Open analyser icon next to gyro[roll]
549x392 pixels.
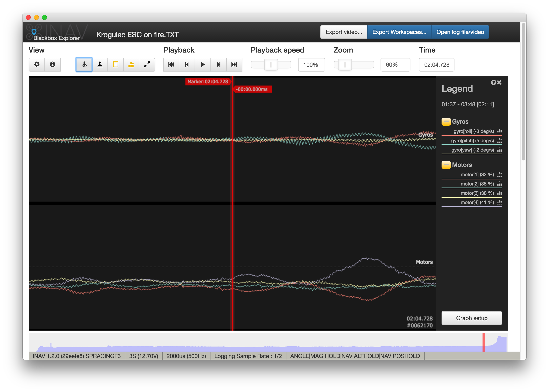[500, 132]
